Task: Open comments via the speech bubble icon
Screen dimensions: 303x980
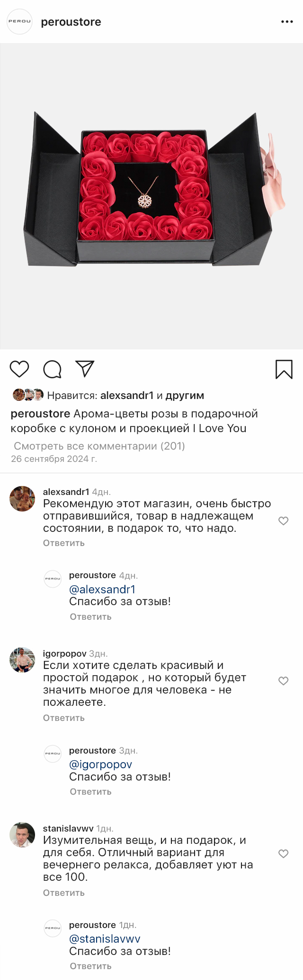Action: [52, 369]
